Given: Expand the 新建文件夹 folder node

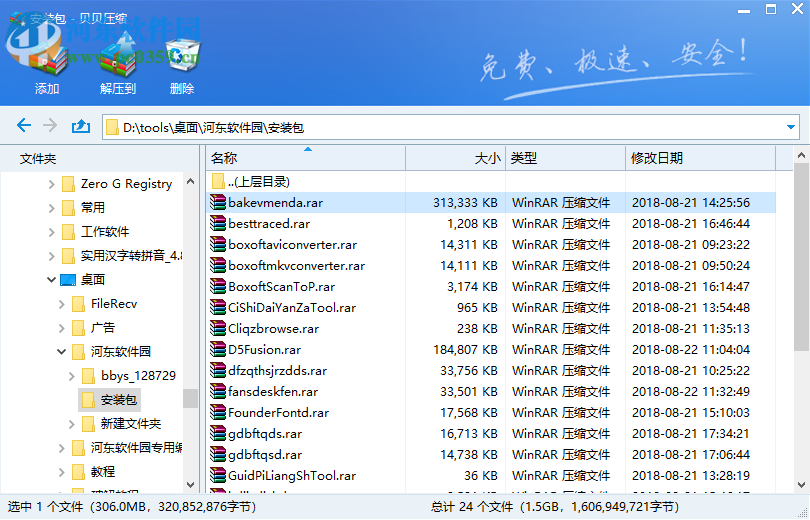Looking at the screenshot, I should pos(72,424).
